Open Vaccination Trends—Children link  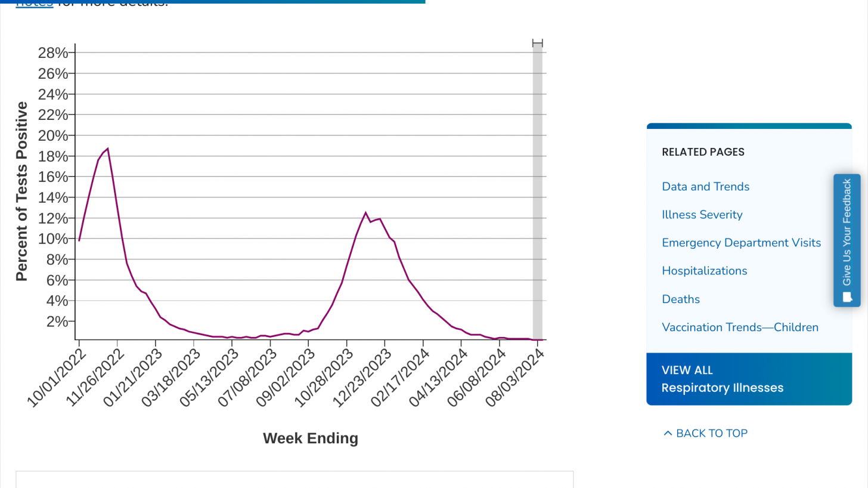coord(740,327)
